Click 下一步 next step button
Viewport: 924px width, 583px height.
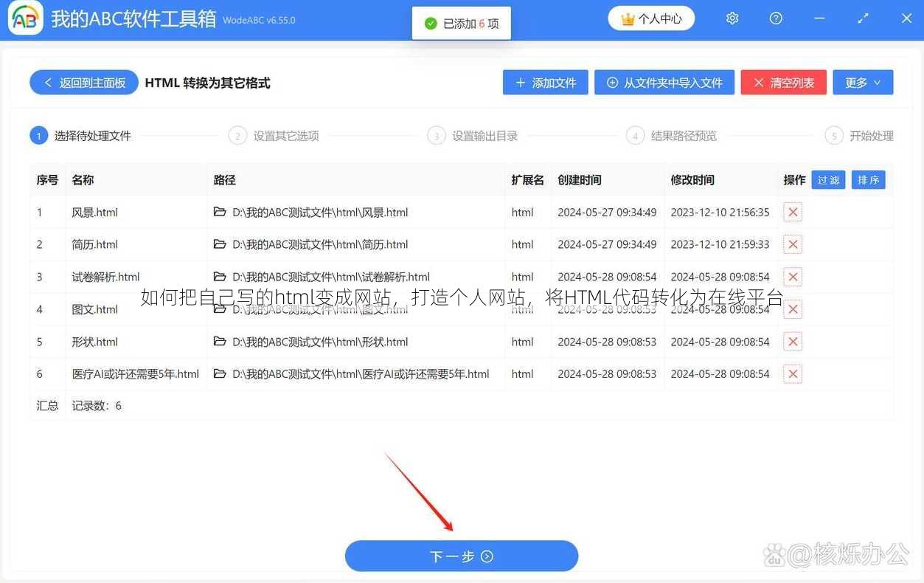pyautogui.click(x=462, y=556)
